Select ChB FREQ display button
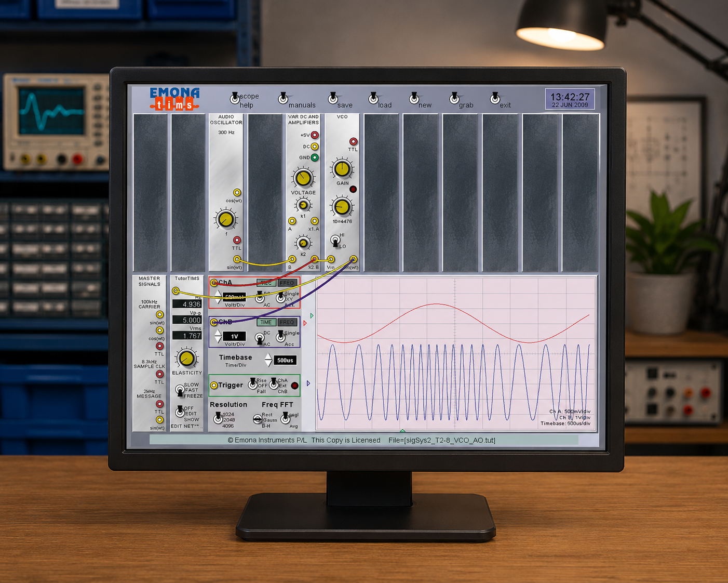728x583 pixels. pos(287,322)
